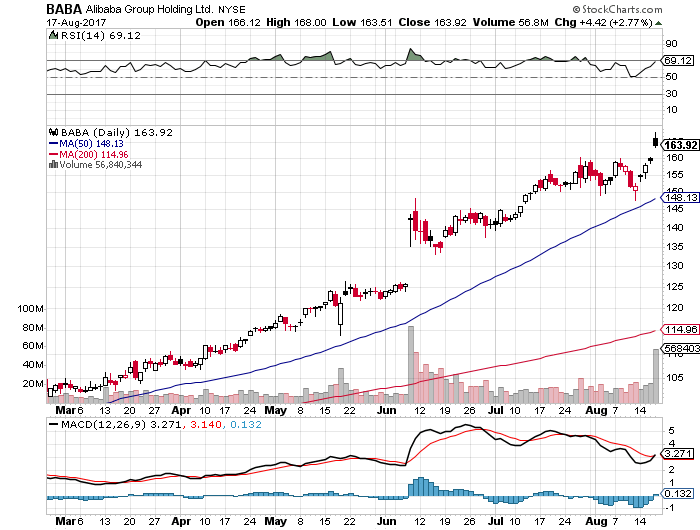Click the BABA (Daily) 163.92 legend
The image size is (700, 530).
coord(117,133)
